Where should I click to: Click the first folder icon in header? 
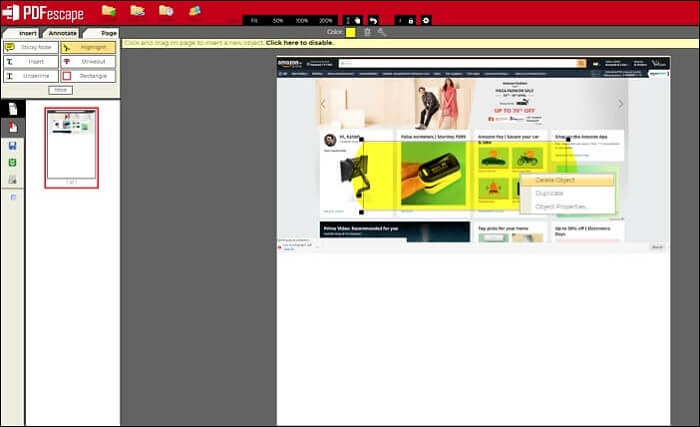108,11
